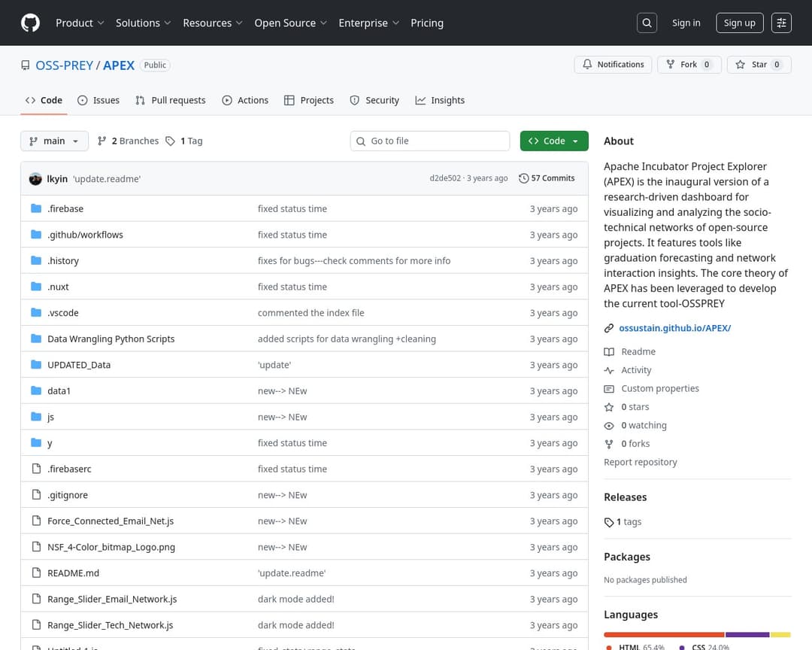The width and height of the screenshot is (812, 650).
Task: Click the appearance settings icon in header
Action: click(782, 23)
